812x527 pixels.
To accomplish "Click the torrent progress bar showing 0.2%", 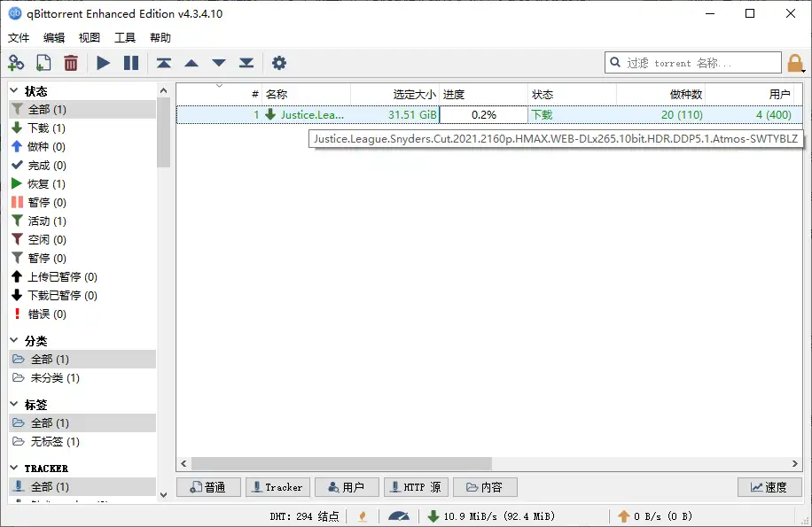I will tap(482, 114).
